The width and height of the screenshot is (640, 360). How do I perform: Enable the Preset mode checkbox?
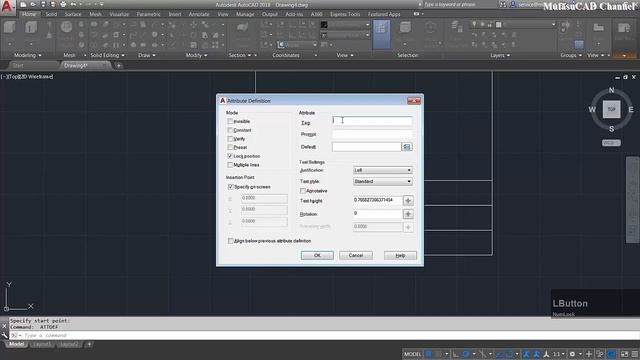point(230,147)
